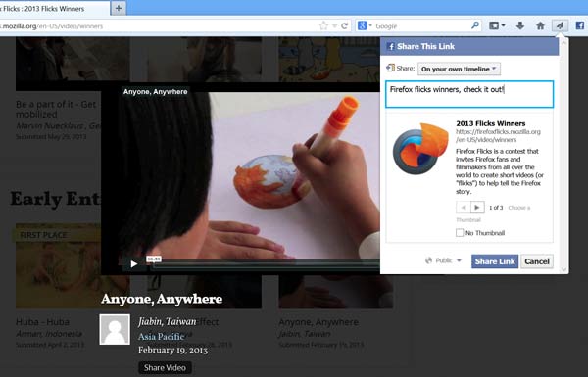Screen dimensions: 588x377
Task: Click the Share Video button
Action: [165, 367]
